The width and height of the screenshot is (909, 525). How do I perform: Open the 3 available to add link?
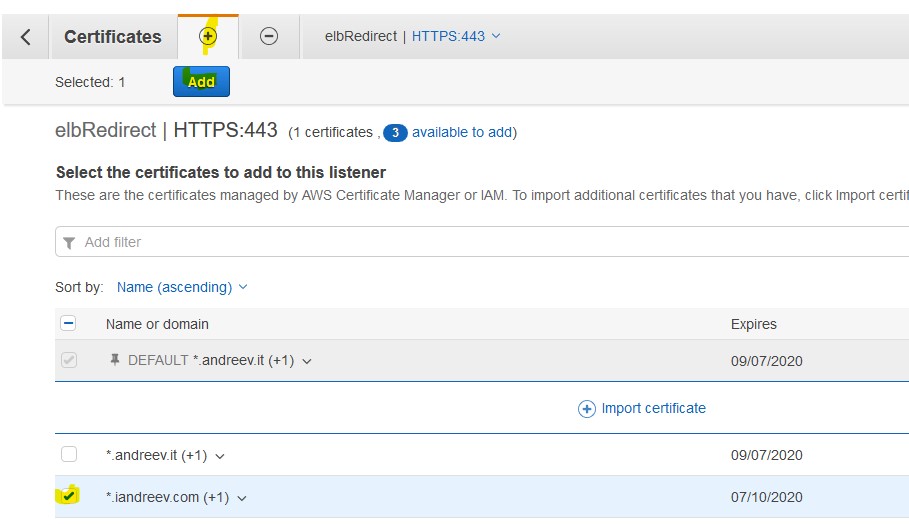point(462,132)
